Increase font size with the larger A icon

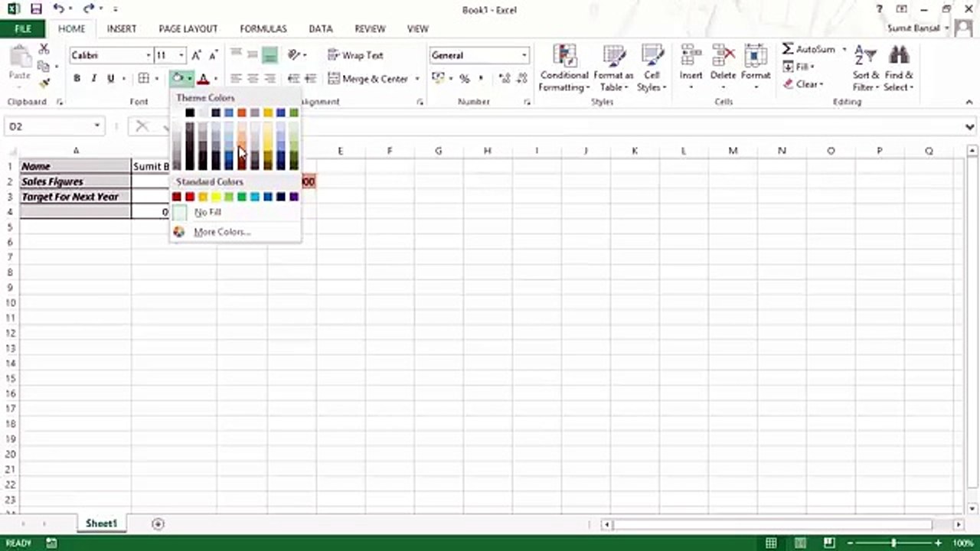pos(197,55)
